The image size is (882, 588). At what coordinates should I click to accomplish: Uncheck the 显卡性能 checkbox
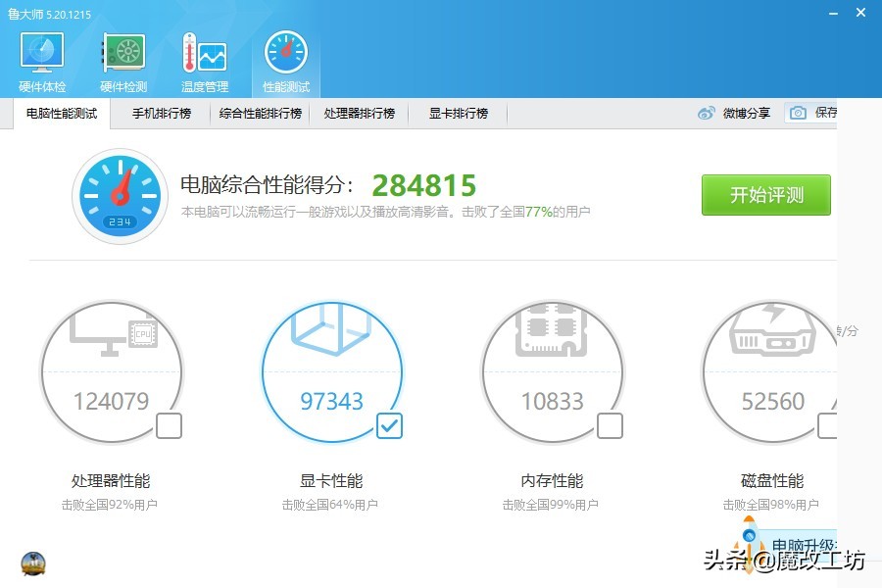pos(389,425)
